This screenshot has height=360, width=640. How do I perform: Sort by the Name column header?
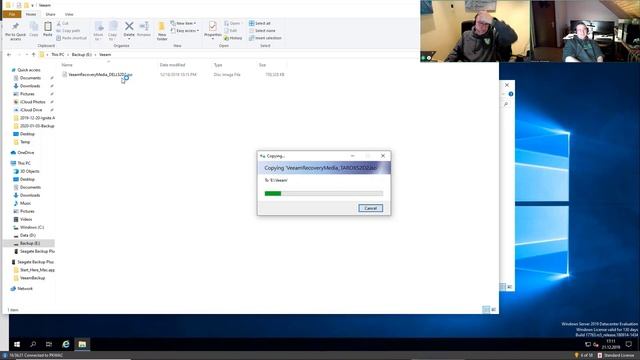pyautogui.click(x=67, y=65)
